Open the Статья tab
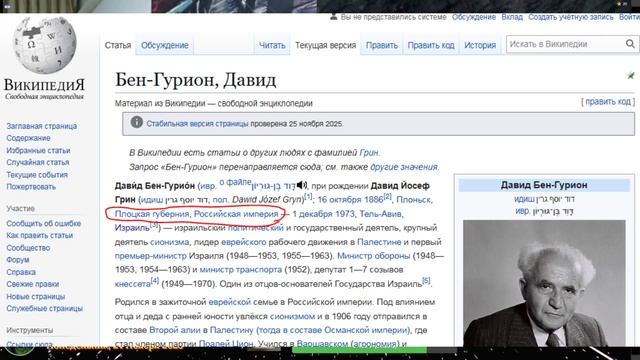The image size is (640, 360). [x=118, y=45]
